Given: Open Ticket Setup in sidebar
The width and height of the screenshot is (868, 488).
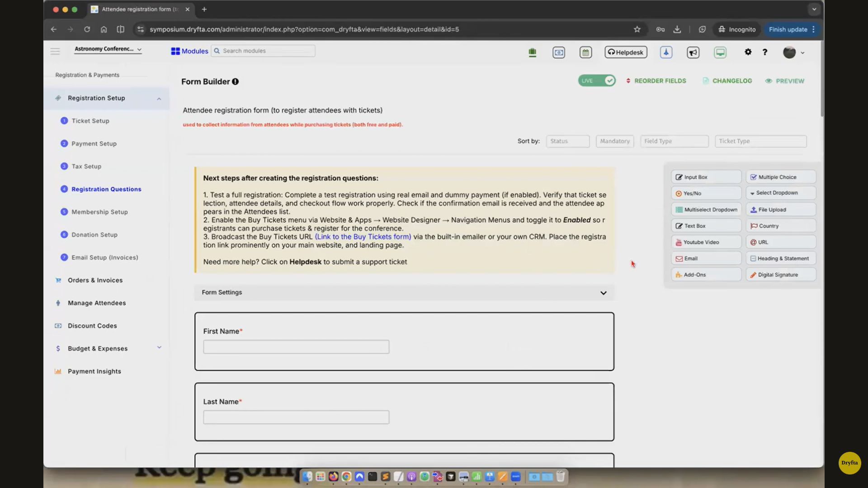Looking at the screenshot, I should (90, 121).
